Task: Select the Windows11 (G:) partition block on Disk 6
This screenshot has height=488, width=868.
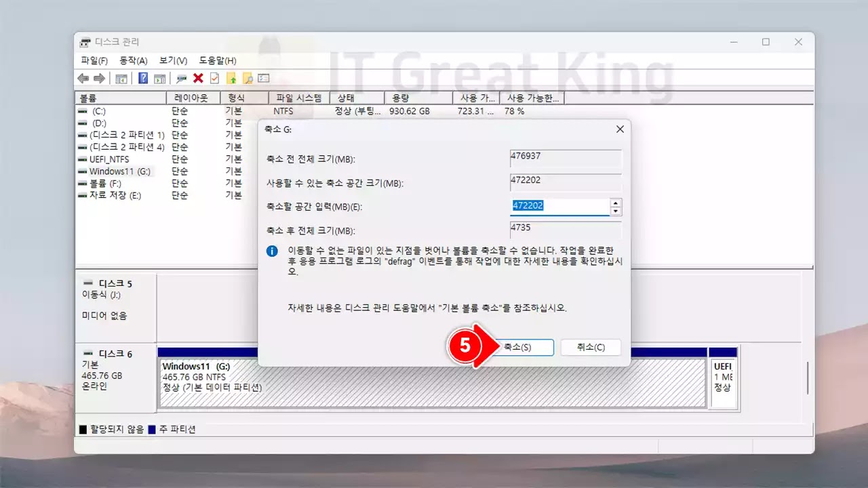Action: (431, 382)
